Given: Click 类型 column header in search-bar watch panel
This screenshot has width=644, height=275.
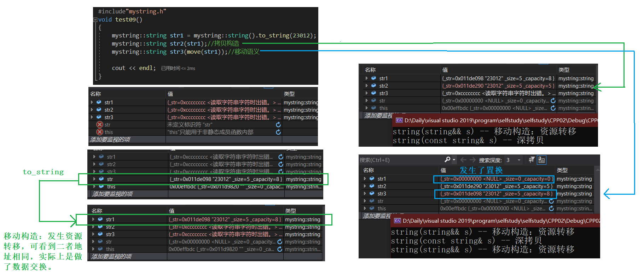Looking at the screenshot, I should coord(562,170).
